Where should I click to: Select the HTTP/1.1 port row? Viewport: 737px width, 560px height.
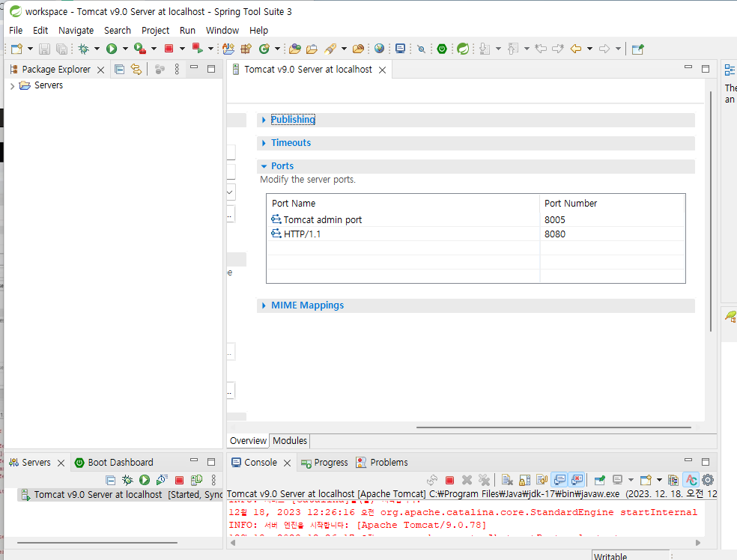coord(476,234)
